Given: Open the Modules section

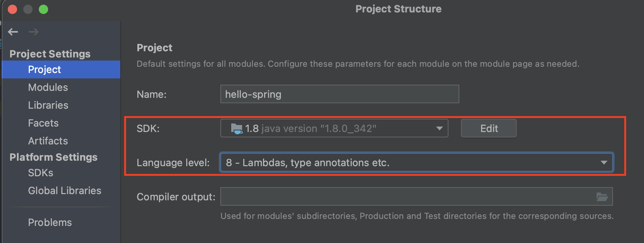Looking at the screenshot, I should click(x=48, y=87).
